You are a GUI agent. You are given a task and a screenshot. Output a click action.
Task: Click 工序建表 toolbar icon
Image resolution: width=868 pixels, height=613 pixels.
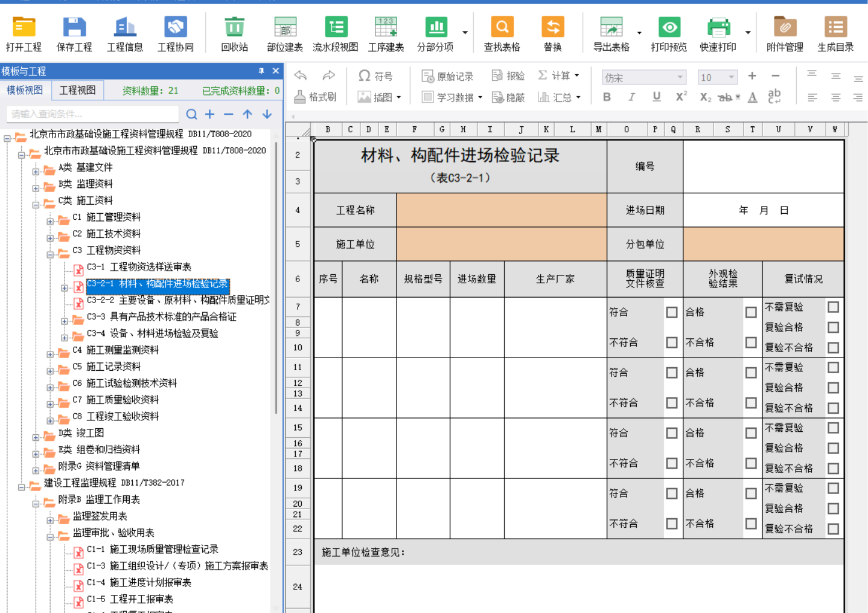click(x=386, y=34)
